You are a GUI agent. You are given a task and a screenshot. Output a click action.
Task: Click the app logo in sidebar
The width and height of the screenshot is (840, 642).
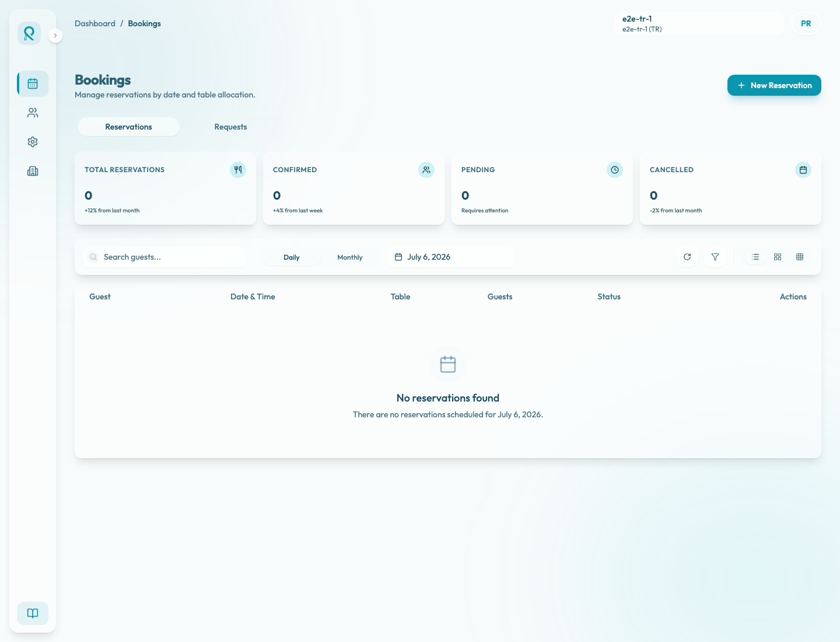29,33
